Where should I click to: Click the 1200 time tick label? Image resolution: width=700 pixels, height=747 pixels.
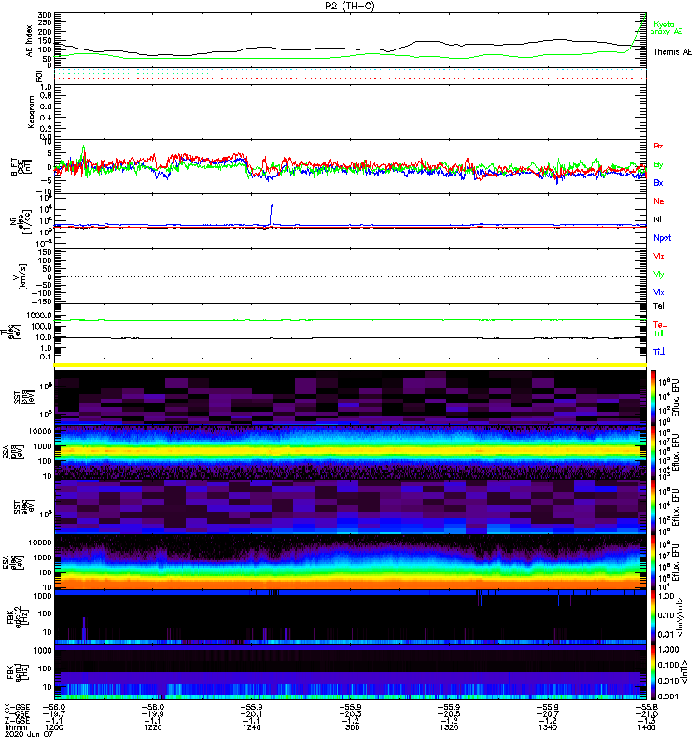pos(54,727)
